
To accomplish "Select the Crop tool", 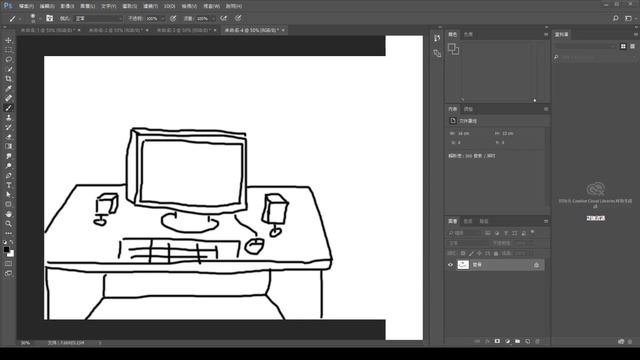I will point(9,79).
